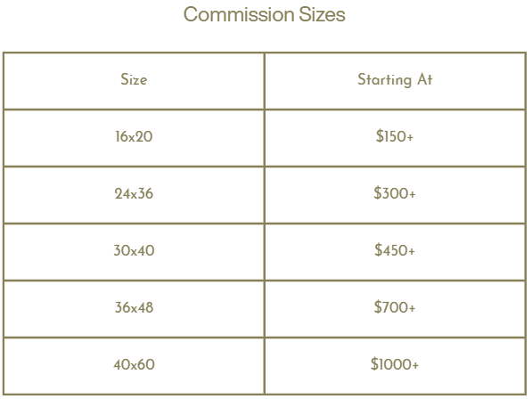Click the $450+ price cell
Viewport: 532px width, 399px height.
point(395,250)
